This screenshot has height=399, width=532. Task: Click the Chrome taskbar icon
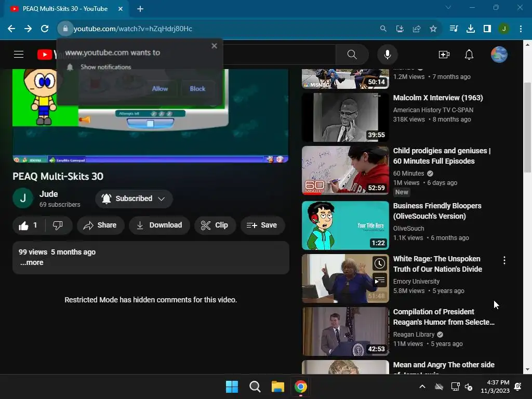tap(301, 387)
